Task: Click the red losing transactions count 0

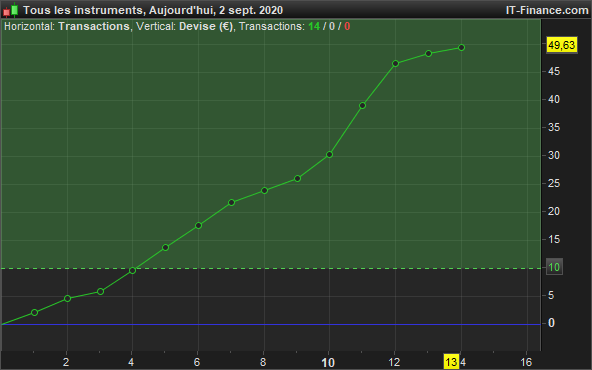Action: click(x=347, y=26)
